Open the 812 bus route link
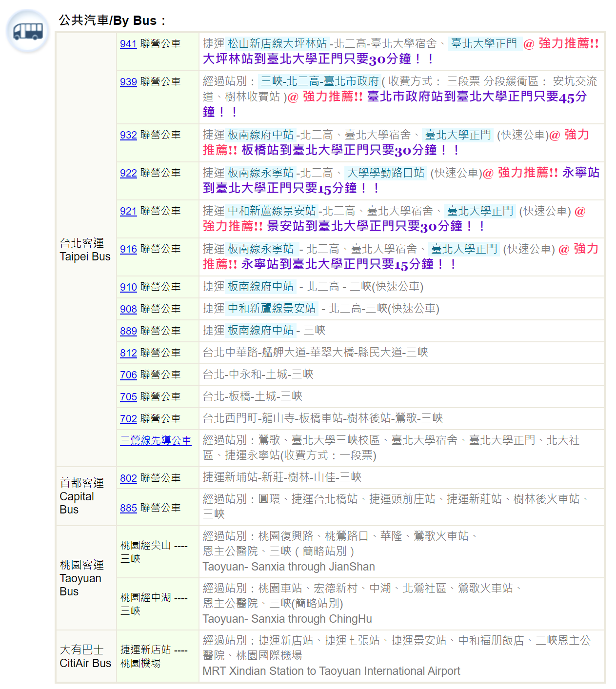The width and height of the screenshot is (616, 689). 128,353
